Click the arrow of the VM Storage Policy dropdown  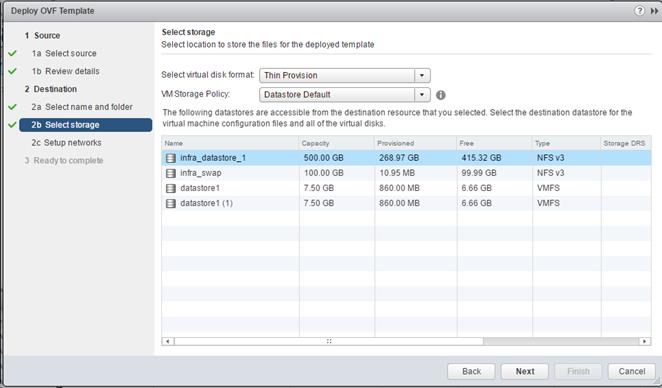tap(422, 95)
